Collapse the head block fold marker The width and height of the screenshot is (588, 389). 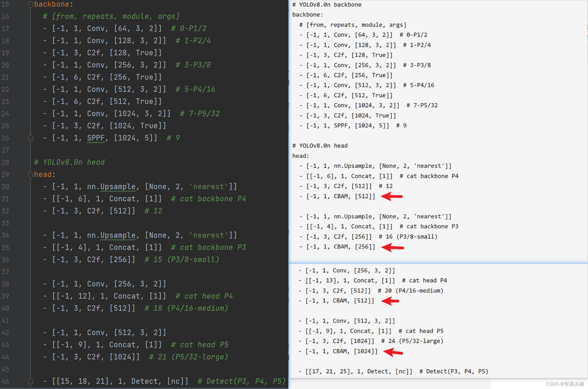click(31, 175)
